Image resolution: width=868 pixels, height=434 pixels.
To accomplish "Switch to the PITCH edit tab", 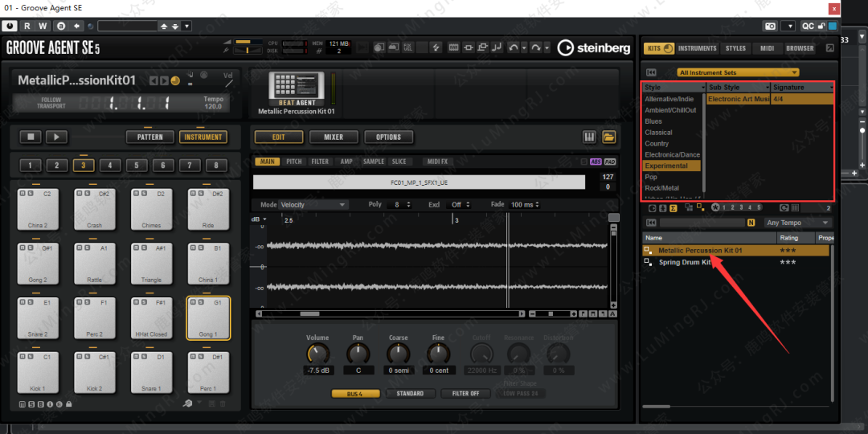I will pyautogui.click(x=294, y=162).
